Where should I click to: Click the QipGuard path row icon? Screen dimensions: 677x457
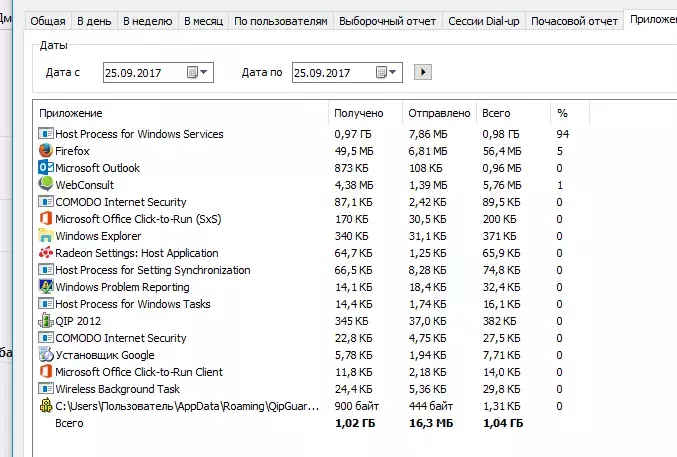coord(46,406)
